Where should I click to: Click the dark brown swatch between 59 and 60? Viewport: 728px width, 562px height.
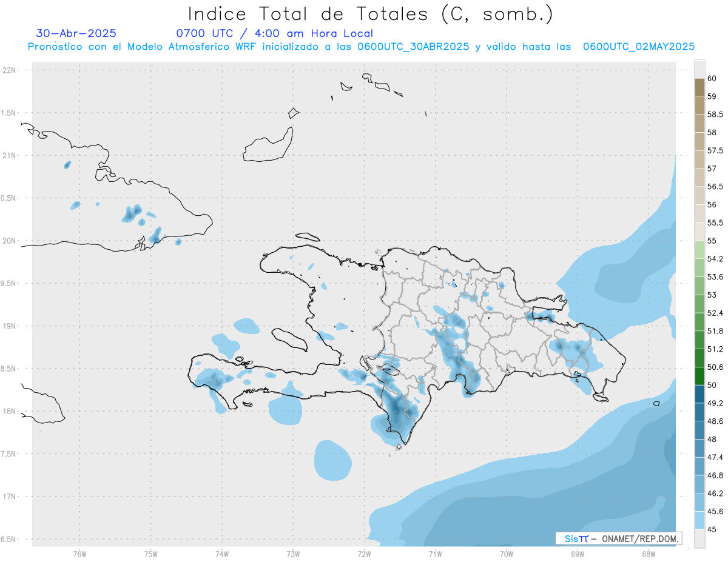pos(699,87)
